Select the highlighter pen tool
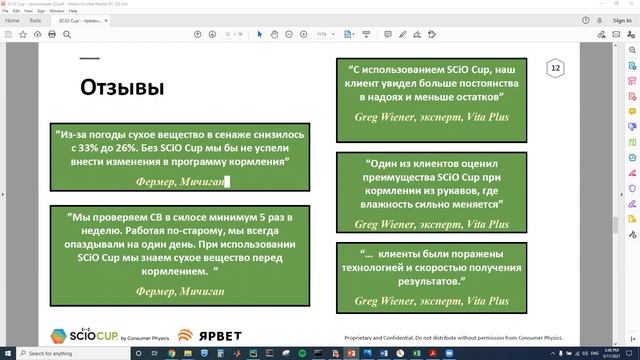 [402, 35]
